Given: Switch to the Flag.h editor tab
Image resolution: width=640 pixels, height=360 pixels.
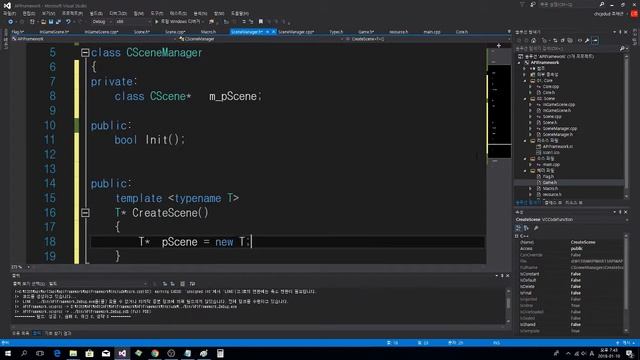Looking at the screenshot, I should [x=18, y=31].
